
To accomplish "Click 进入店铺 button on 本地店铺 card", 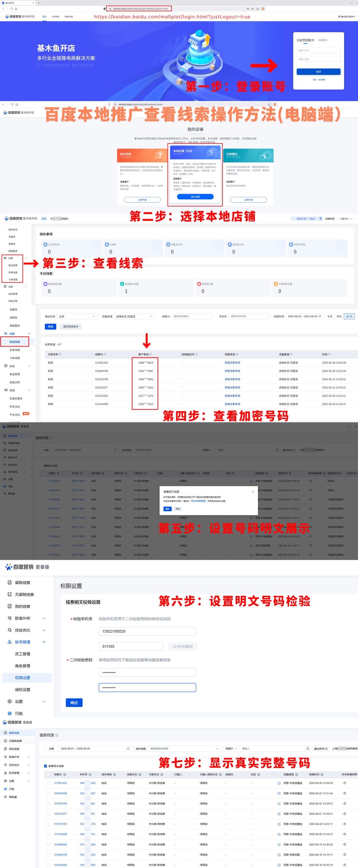I will tap(195, 197).
